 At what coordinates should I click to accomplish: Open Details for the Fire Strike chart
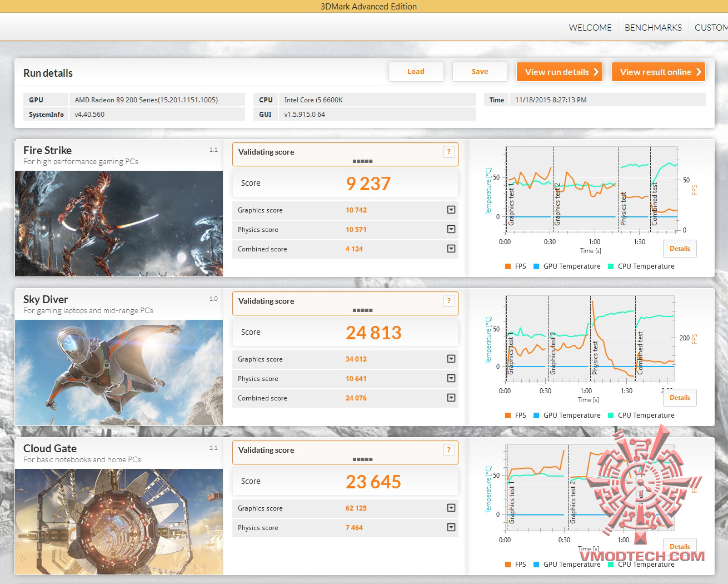pos(680,249)
